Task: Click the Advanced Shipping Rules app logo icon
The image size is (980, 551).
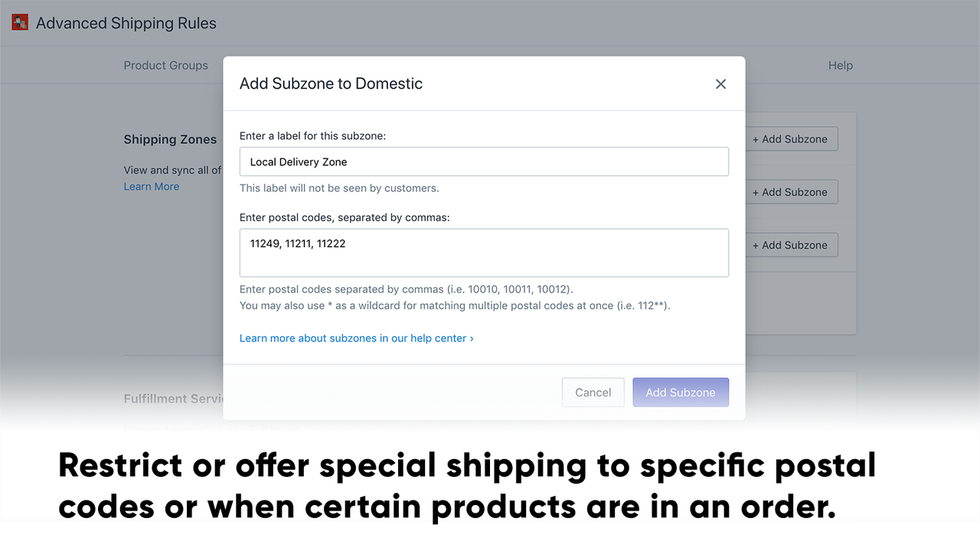Action: (x=19, y=22)
